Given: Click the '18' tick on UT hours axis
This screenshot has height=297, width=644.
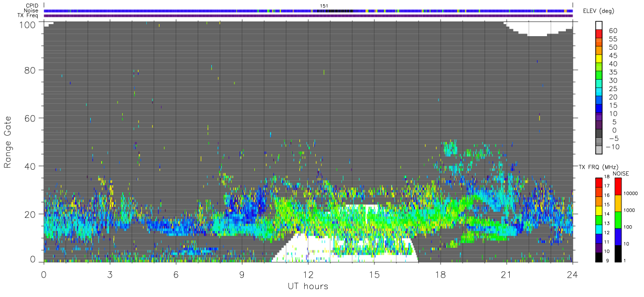Looking at the screenshot, I should point(440,274).
